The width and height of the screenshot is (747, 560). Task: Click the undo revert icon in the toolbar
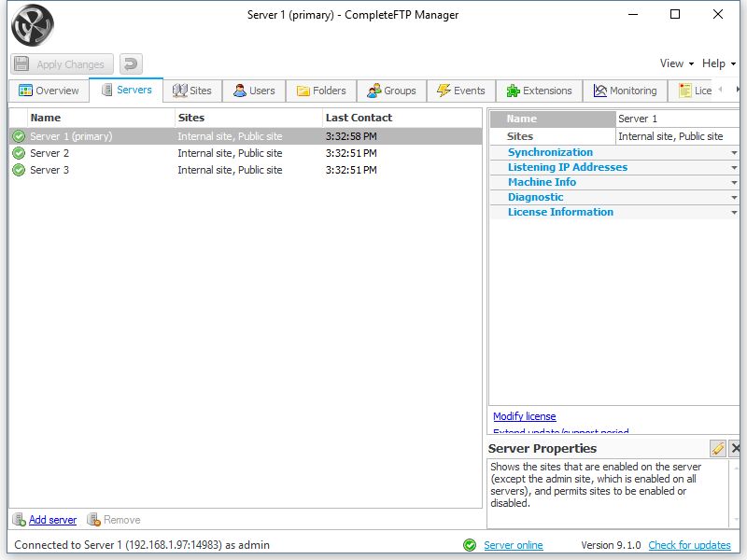pos(129,63)
